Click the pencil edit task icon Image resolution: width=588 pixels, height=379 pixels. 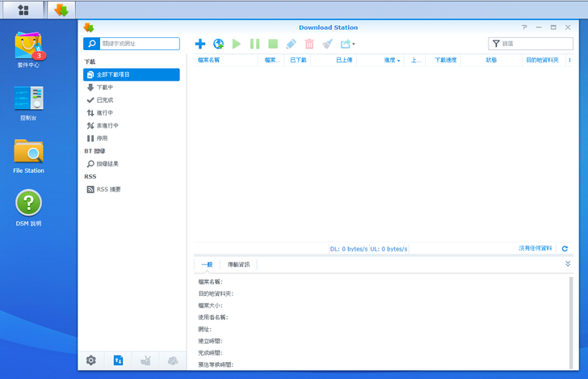[x=291, y=44]
